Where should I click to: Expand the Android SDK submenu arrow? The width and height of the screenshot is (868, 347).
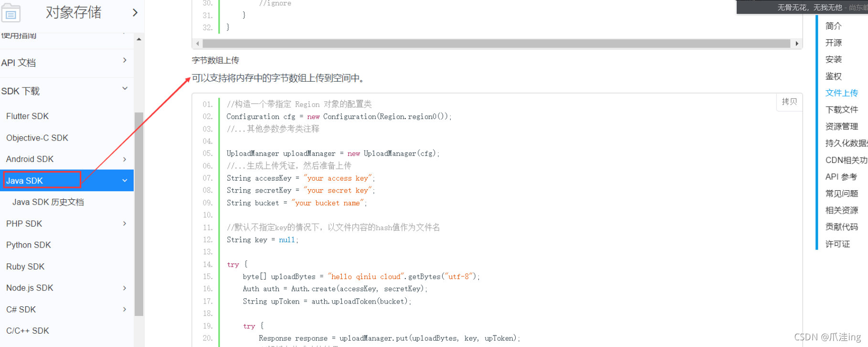pos(125,159)
